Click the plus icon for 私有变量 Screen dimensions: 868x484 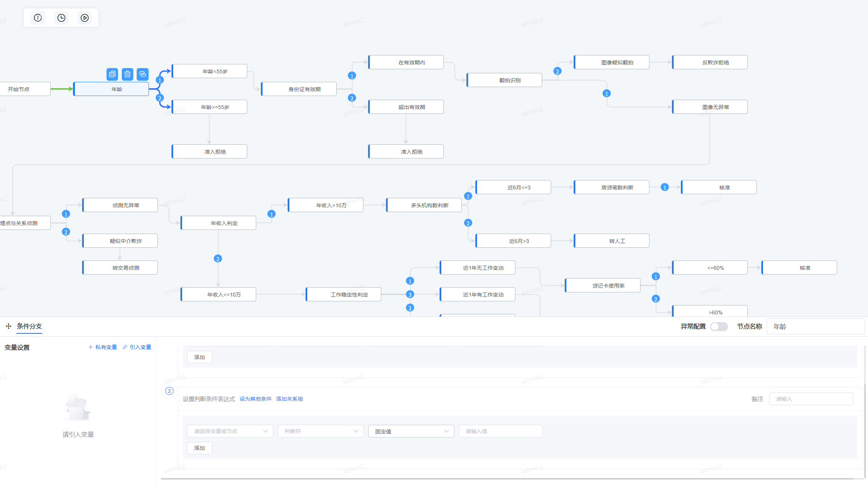coord(90,347)
